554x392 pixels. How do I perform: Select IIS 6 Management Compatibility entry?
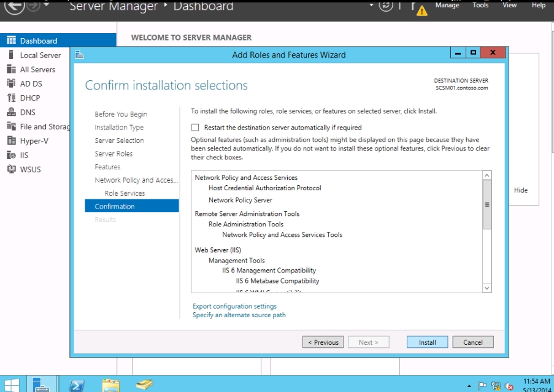(x=269, y=271)
